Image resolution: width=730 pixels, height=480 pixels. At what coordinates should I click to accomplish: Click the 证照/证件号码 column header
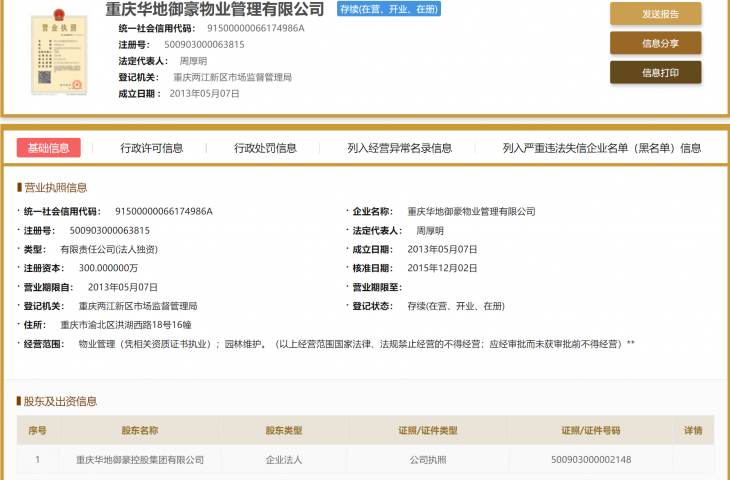(x=591, y=431)
